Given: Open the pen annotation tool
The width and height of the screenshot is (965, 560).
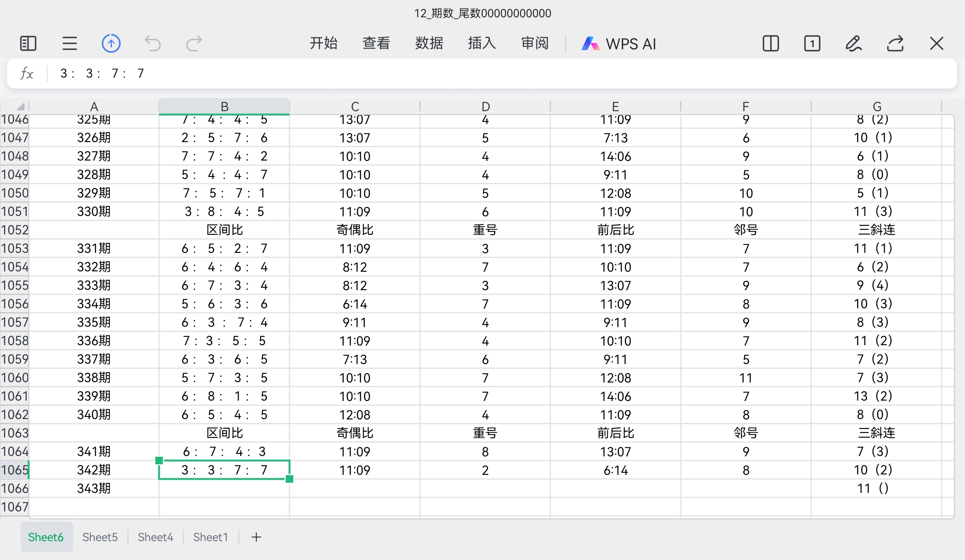Looking at the screenshot, I should tap(853, 44).
